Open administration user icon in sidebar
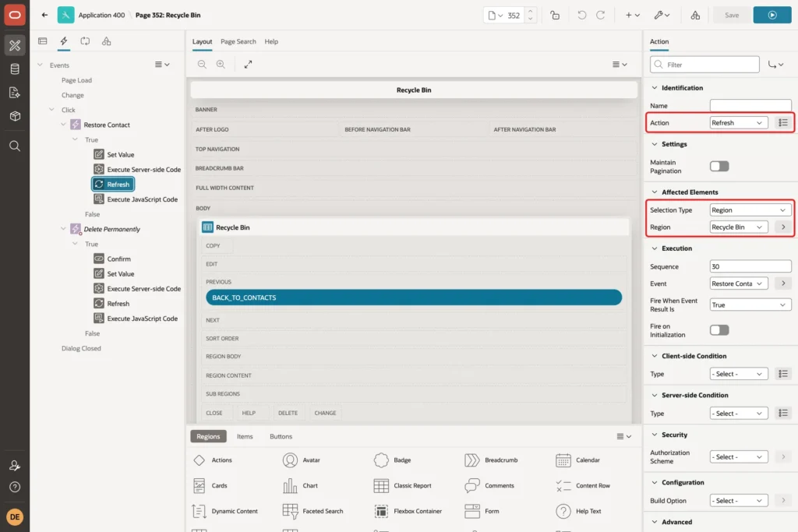This screenshot has width=798, height=532. pos(15,465)
